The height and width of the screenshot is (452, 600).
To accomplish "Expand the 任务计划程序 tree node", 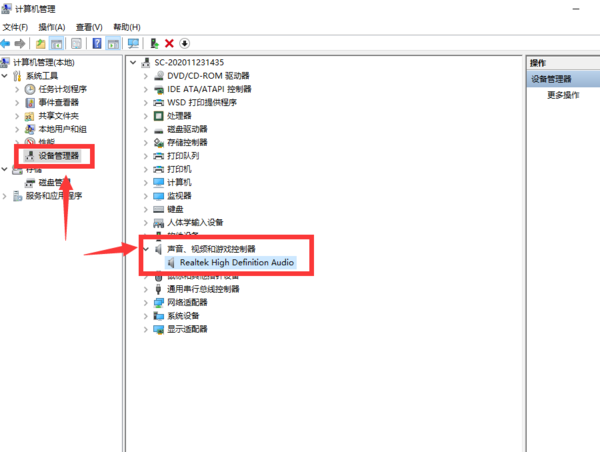I will coord(17,89).
